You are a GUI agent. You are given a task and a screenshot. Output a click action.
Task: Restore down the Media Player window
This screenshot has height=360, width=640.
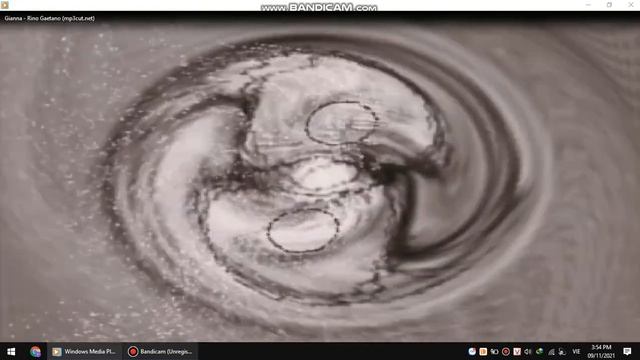[609, 5]
